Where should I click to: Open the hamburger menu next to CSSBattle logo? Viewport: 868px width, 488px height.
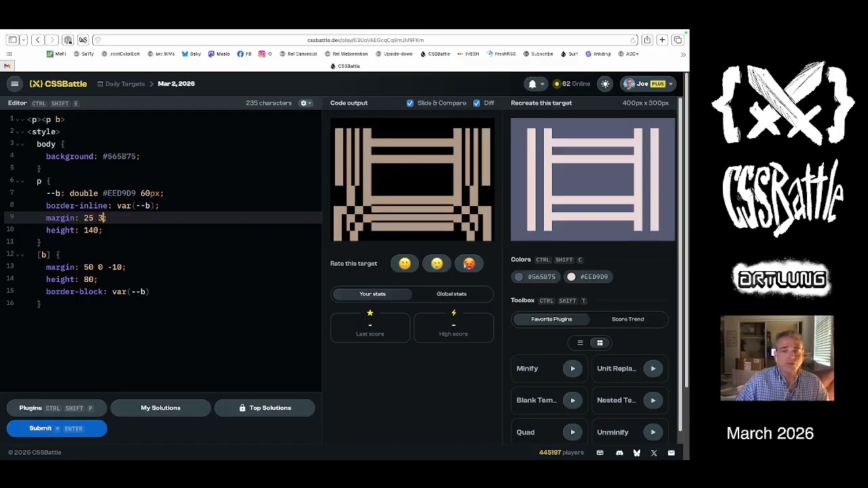point(14,84)
